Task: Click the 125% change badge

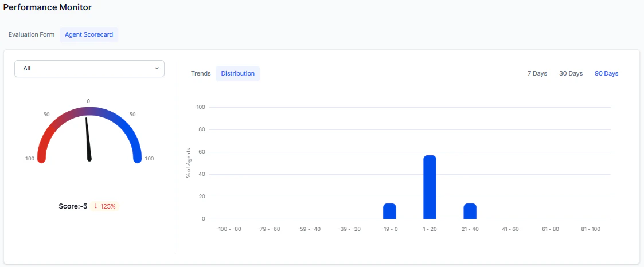Action: point(105,206)
